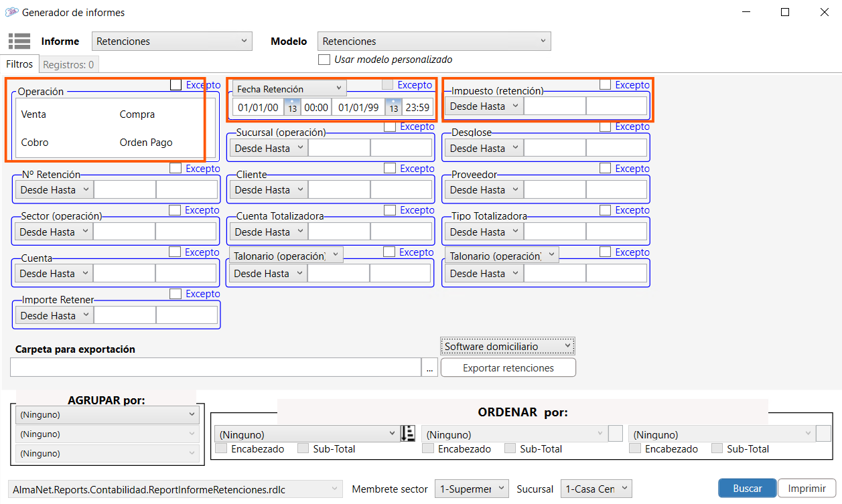Image resolution: width=842 pixels, height=504 pixels.
Task: Open the calendar picker for end date 01/01/99
Action: 393,108
